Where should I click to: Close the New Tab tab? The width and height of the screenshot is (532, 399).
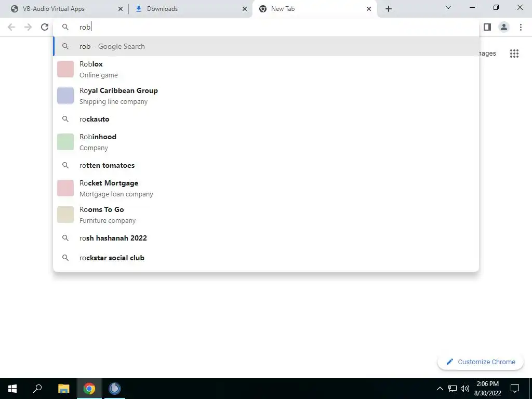(x=369, y=9)
